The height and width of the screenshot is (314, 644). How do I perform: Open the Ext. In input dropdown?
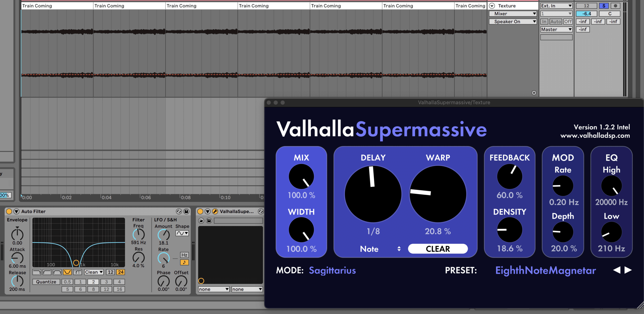(x=556, y=6)
